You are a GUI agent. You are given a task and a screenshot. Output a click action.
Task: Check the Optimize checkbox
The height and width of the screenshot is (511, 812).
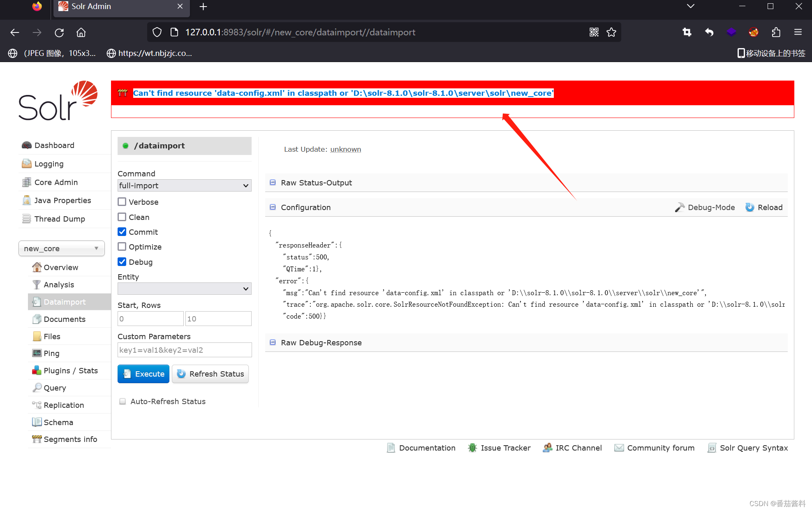point(122,247)
